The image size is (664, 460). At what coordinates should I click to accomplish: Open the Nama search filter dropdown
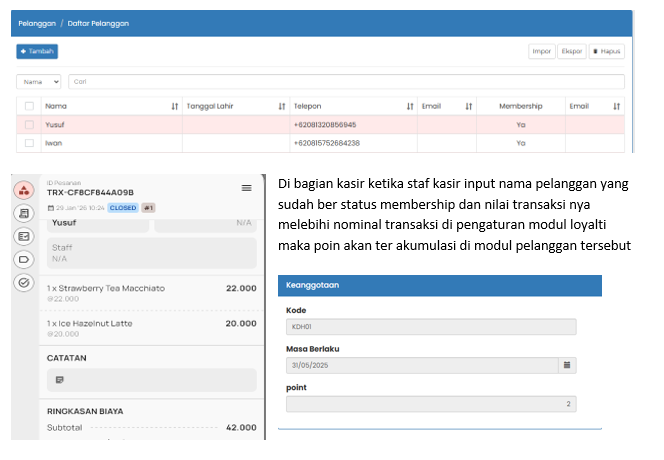pyautogui.click(x=39, y=82)
